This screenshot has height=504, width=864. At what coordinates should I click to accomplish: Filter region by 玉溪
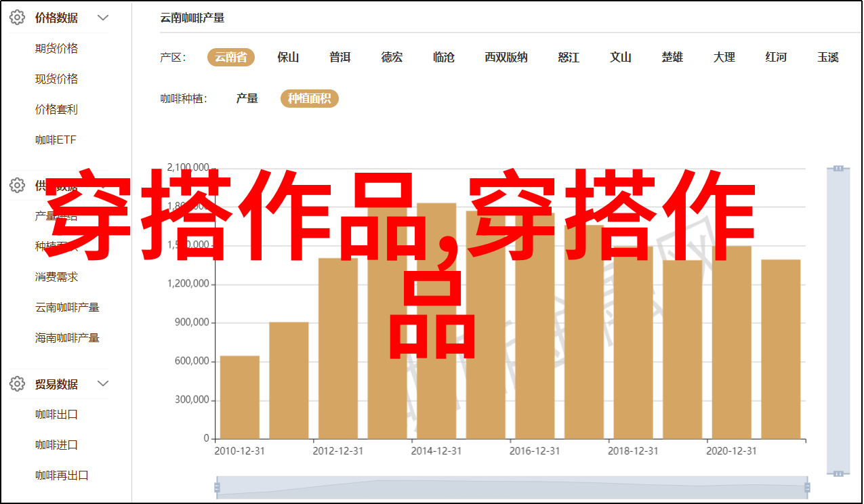pos(827,58)
